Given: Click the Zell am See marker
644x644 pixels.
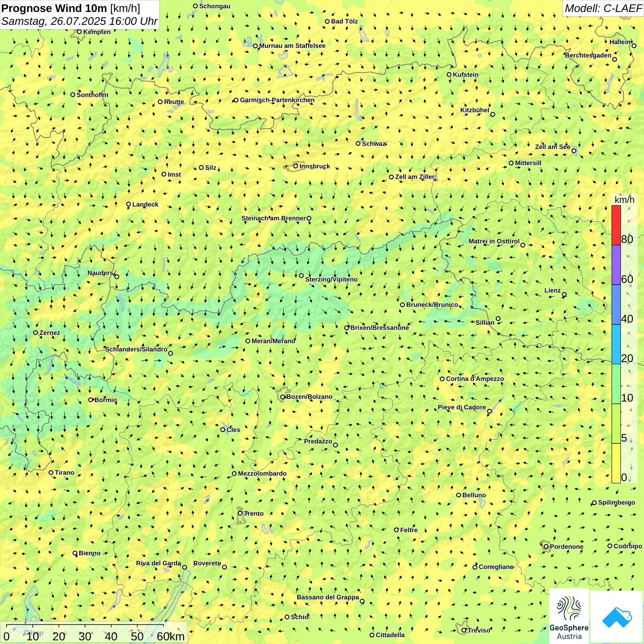Looking at the screenshot, I should 574,150.
